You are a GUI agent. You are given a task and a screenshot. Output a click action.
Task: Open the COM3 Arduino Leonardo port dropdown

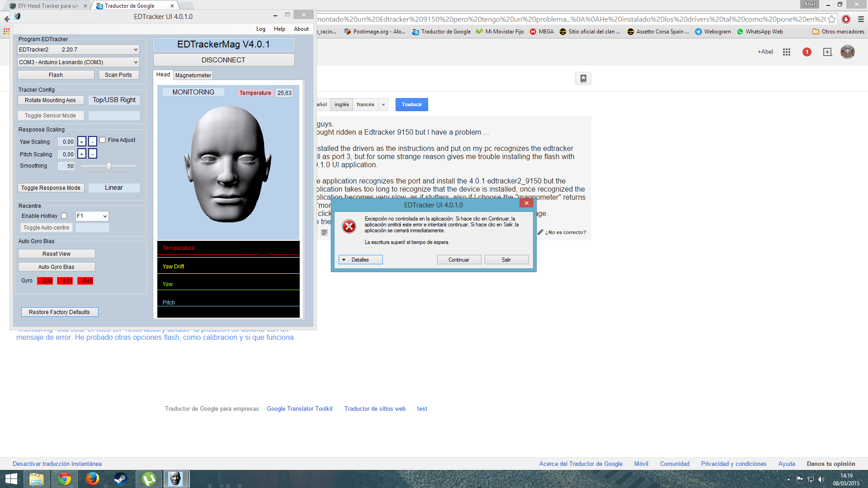78,62
